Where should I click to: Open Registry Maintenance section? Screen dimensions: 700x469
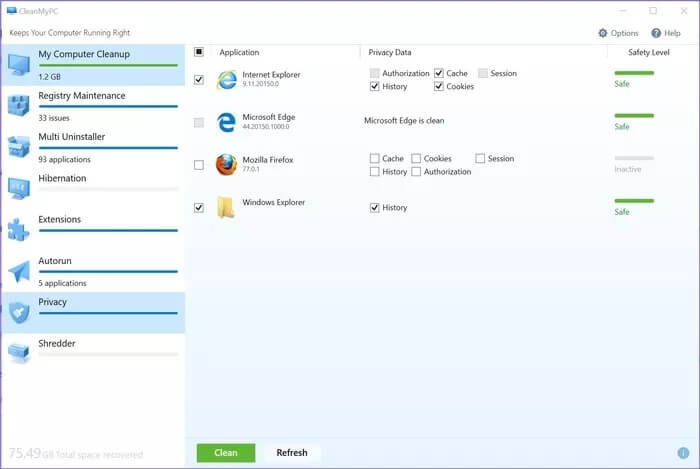[x=93, y=106]
